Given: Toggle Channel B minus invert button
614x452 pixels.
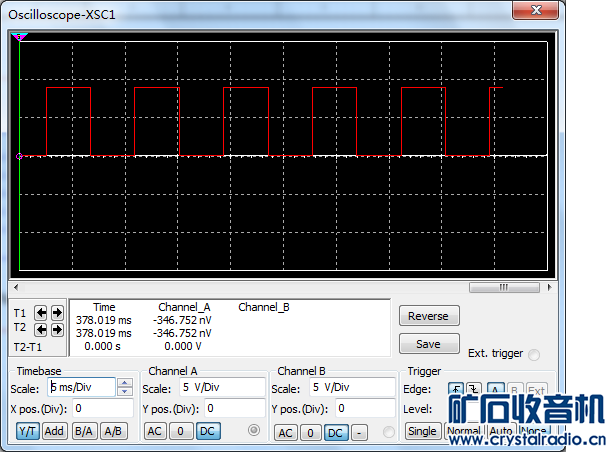Looking at the screenshot, I should (x=359, y=433).
